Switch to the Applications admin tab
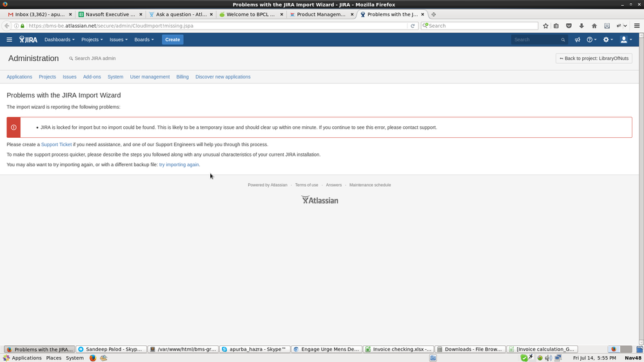Viewport: 644px width, 362px height. click(x=19, y=77)
